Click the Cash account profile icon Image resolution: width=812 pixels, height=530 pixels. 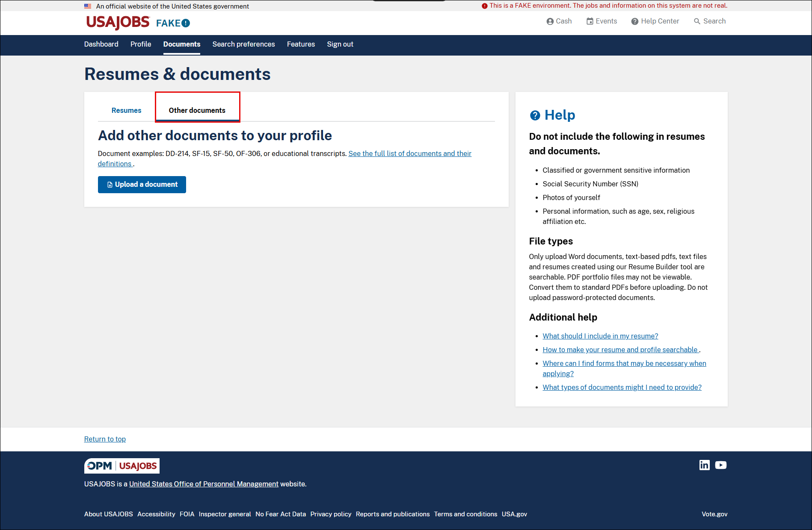[x=550, y=21]
